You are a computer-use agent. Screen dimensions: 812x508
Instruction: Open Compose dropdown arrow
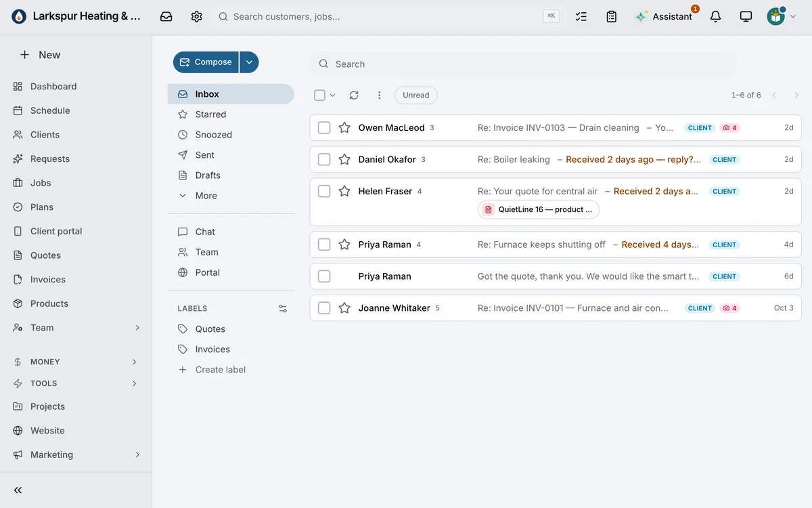tap(249, 62)
